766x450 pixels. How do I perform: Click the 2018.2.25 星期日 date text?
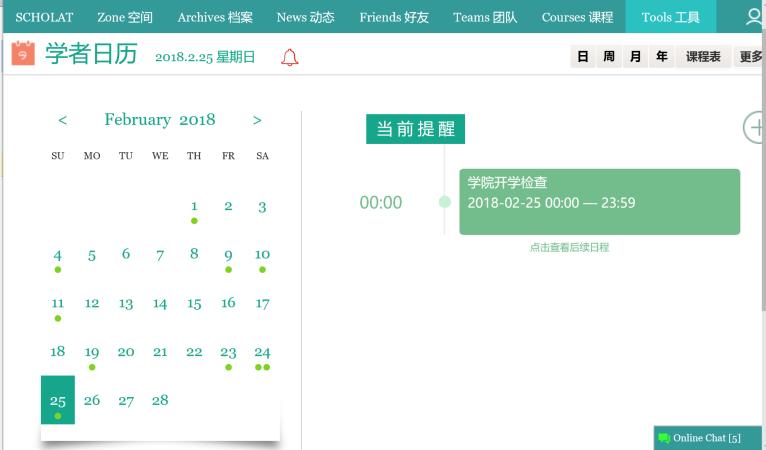point(205,57)
